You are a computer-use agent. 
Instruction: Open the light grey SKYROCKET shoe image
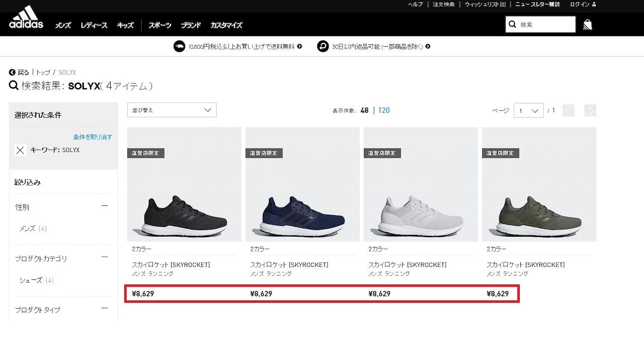421,184
